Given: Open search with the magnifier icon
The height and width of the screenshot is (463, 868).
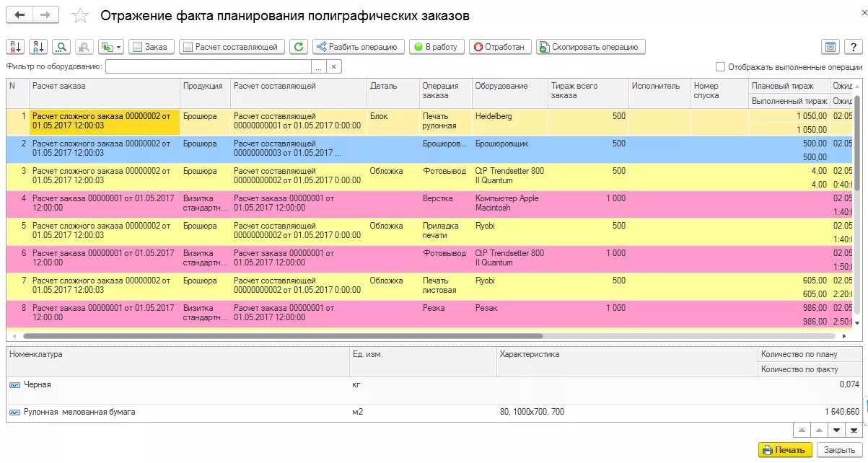Looking at the screenshot, I should [61, 47].
